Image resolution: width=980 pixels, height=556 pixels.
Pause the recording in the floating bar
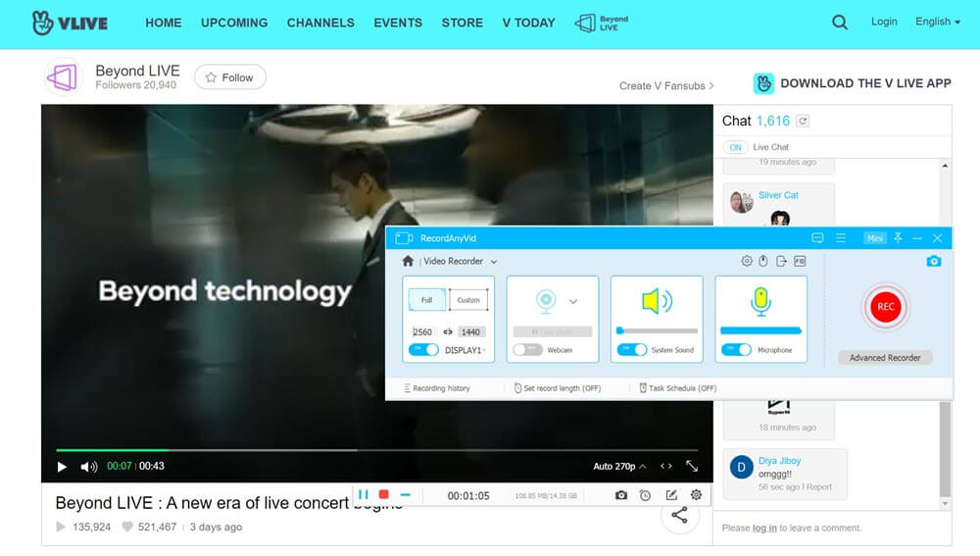coord(364,494)
